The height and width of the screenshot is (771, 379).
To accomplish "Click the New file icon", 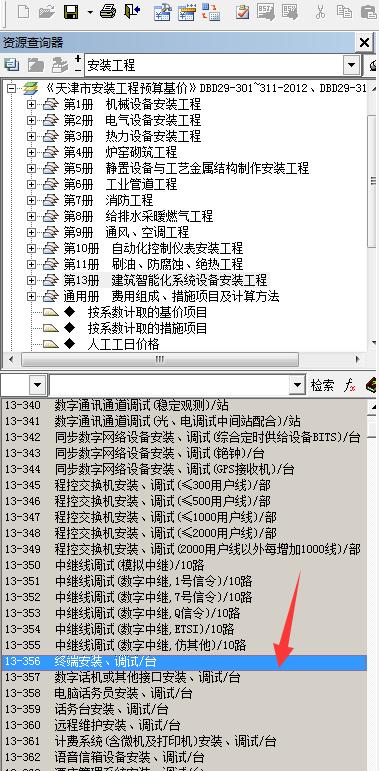I will tap(23, 11).
